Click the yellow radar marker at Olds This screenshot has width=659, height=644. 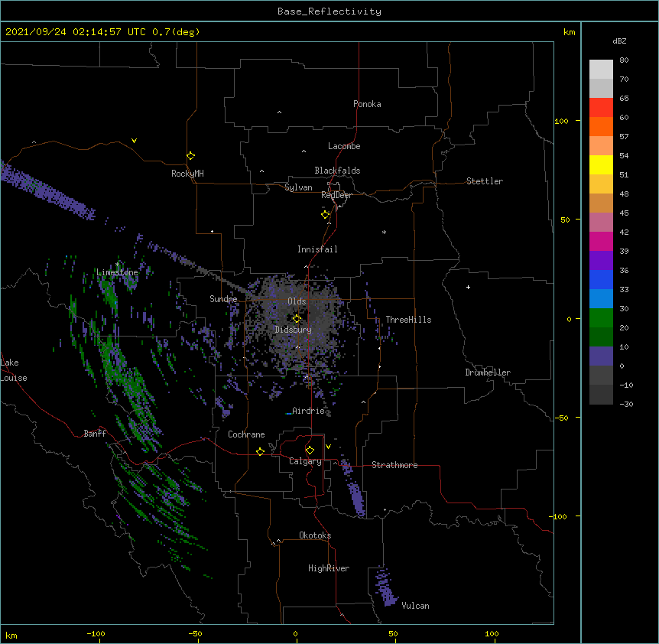coord(297,319)
